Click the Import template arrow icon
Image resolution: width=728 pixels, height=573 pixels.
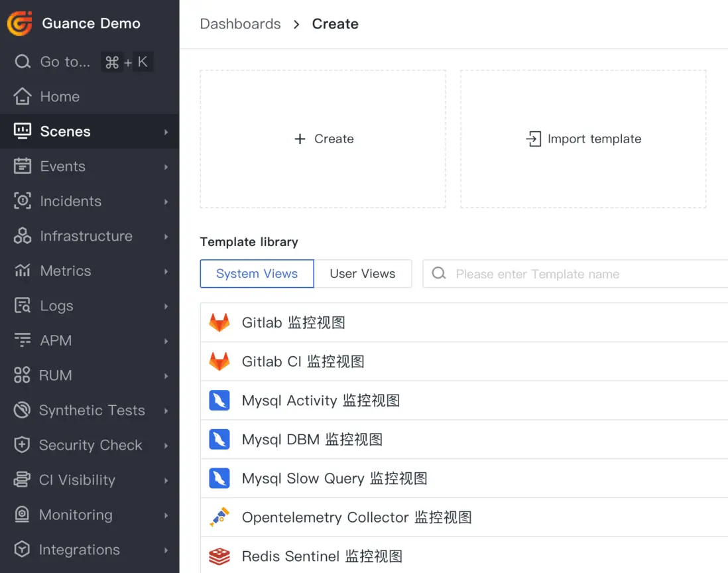pos(534,139)
